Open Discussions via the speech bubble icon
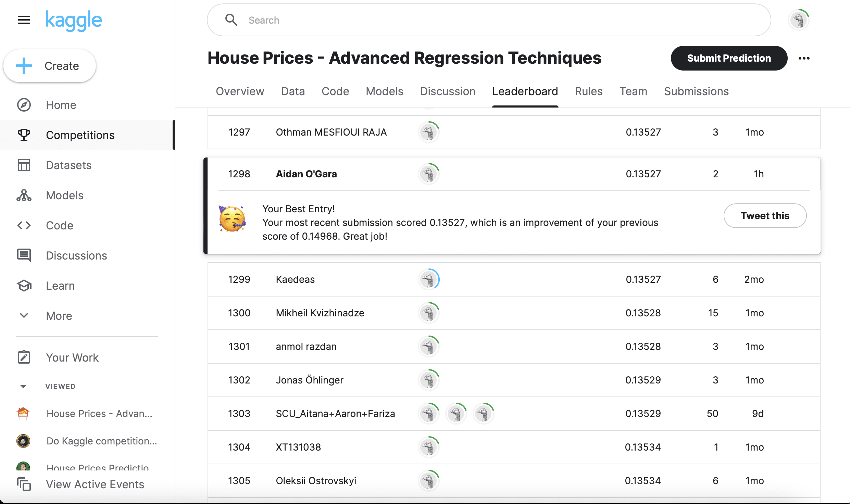Viewport: 850px width, 504px height. pos(23,255)
